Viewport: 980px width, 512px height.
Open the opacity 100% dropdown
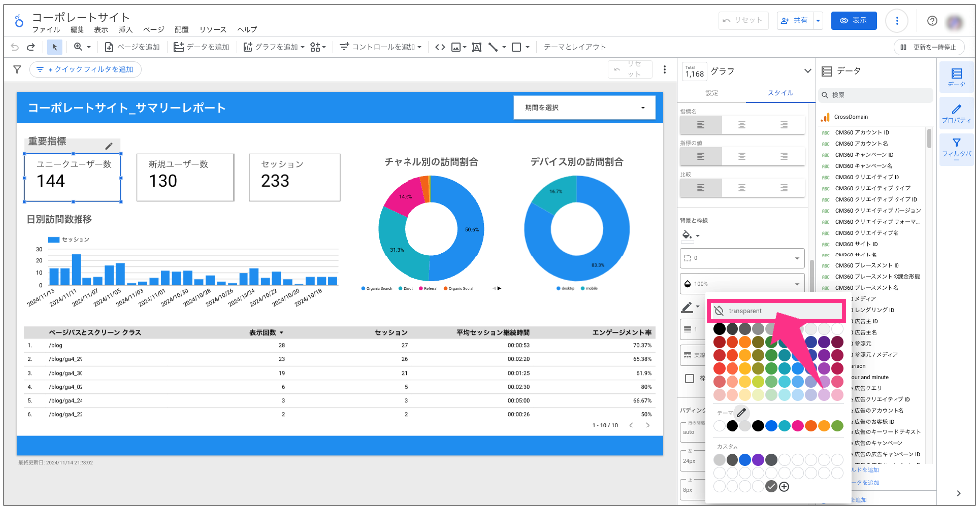(741, 283)
